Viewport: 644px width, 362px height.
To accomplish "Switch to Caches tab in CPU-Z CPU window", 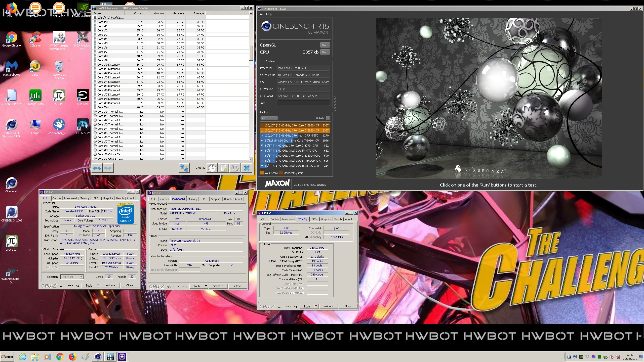I will tap(57, 198).
